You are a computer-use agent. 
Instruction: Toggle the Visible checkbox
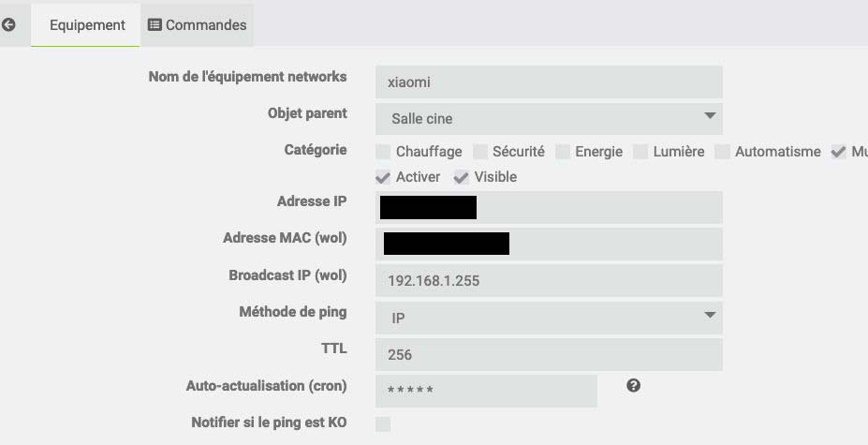(462, 177)
